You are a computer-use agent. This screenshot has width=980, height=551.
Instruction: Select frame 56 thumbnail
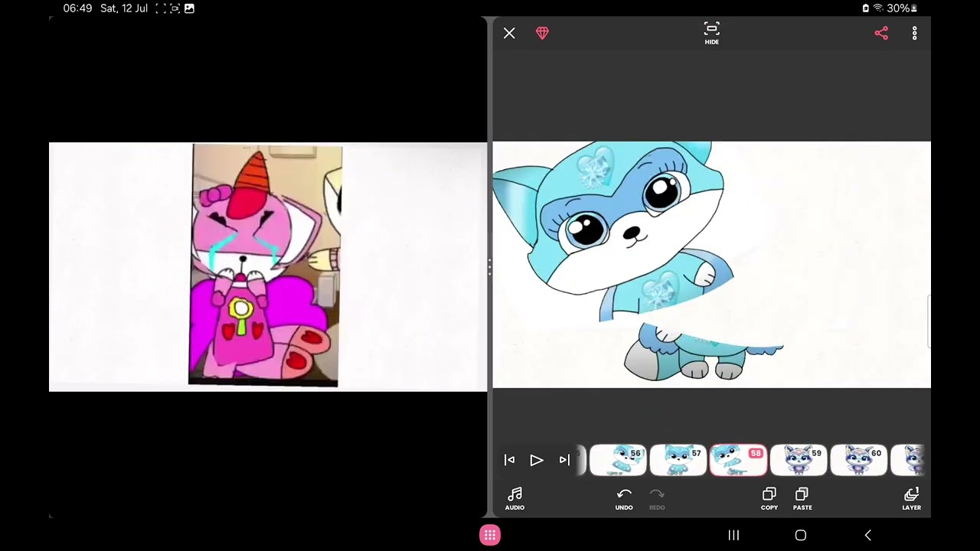[618, 460]
